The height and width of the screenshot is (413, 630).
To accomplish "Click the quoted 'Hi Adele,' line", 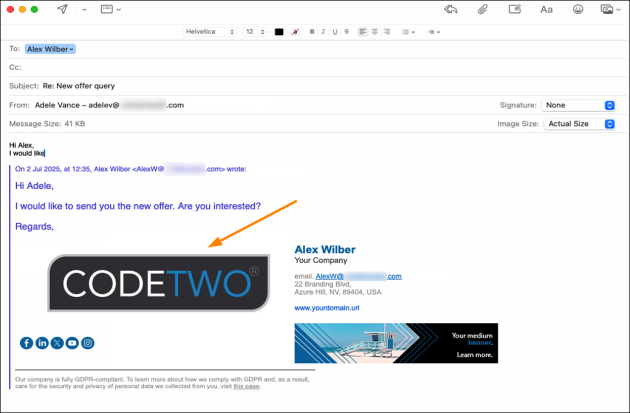I will coord(35,186).
